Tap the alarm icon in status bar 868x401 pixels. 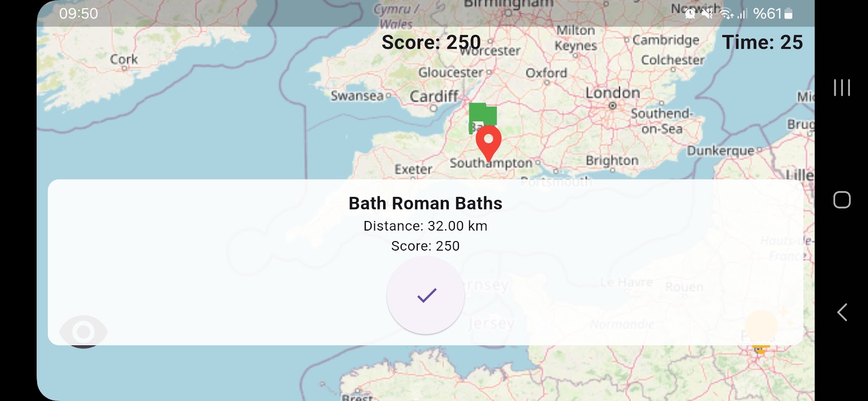point(690,14)
